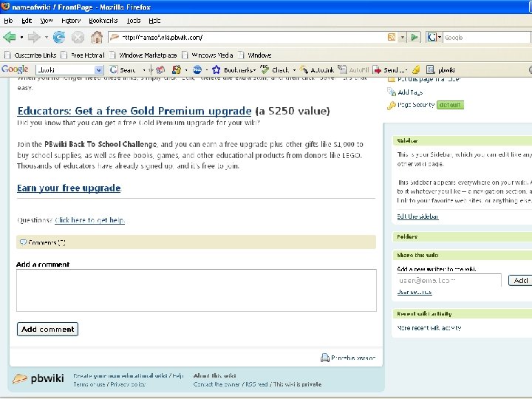Go forward with the gray Forward arrow
This screenshot has width=532, height=399.
34,37
